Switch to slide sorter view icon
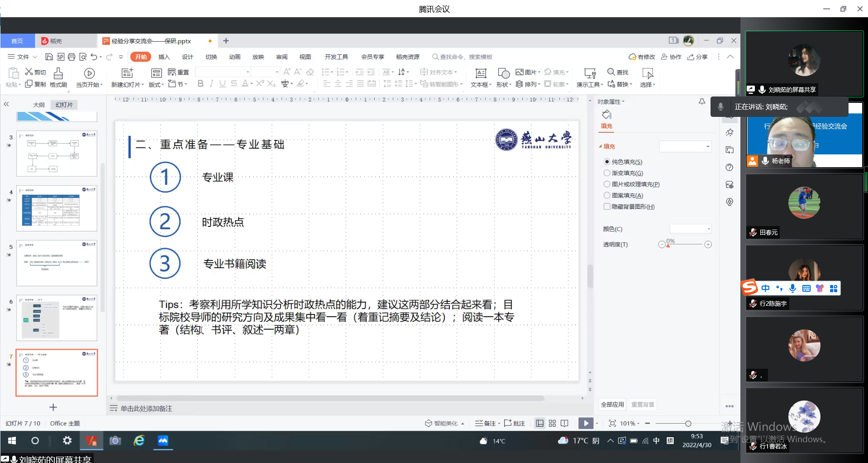868x463 pixels. 552,423
